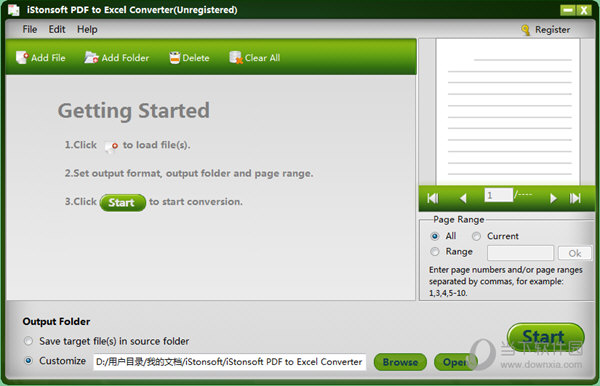The width and height of the screenshot is (600, 386).
Task: Go to previous preview page
Action: (463, 198)
